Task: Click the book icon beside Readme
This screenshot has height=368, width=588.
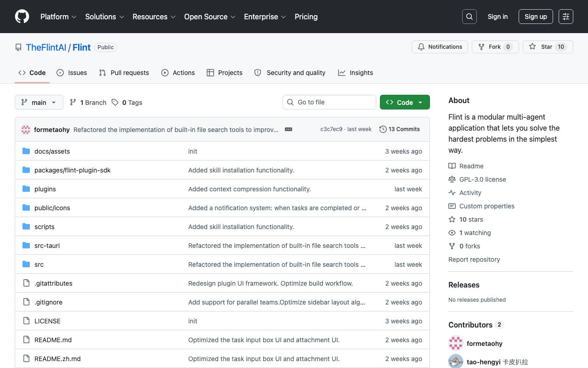Action: [452, 166]
